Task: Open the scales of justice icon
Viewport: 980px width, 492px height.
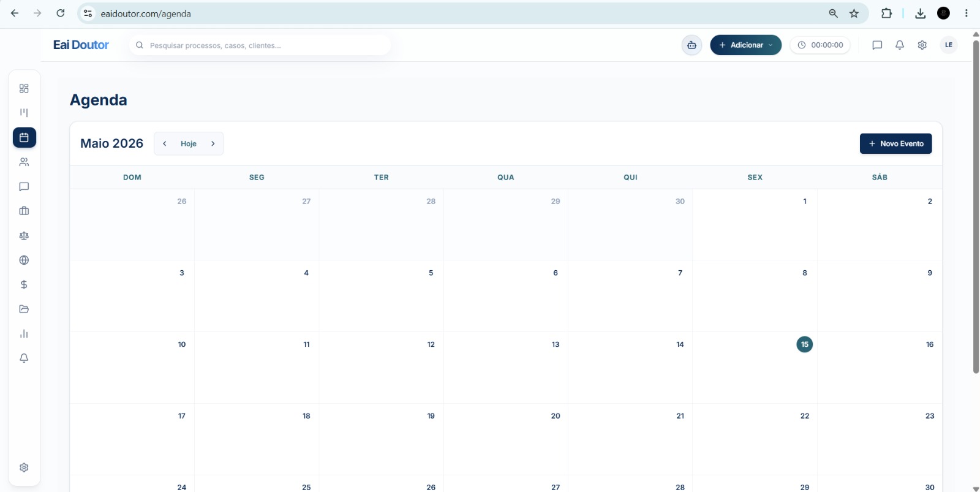Action: point(24,236)
